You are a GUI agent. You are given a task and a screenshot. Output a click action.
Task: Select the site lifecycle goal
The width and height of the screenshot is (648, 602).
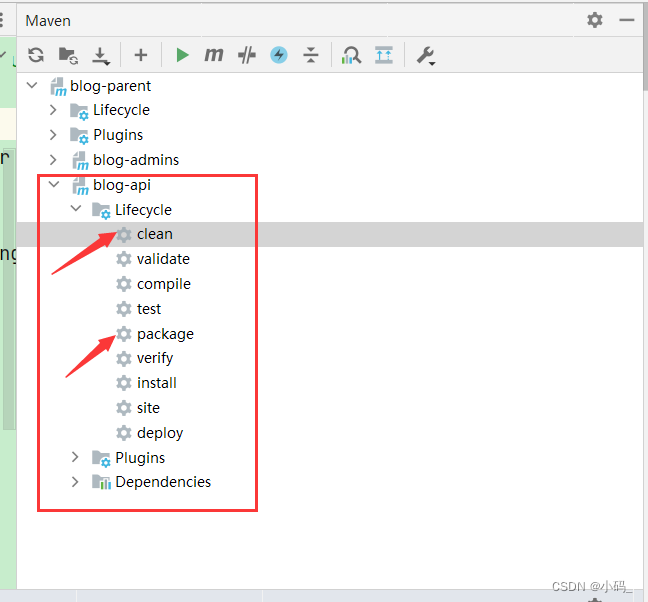pos(148,408)
